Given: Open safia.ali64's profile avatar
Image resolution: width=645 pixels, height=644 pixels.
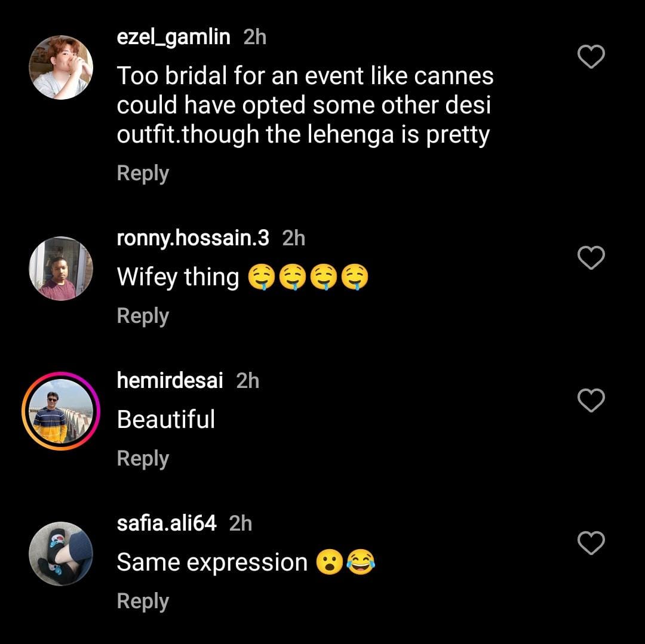Looking at the screenshot, I should (x=61, y=553).
